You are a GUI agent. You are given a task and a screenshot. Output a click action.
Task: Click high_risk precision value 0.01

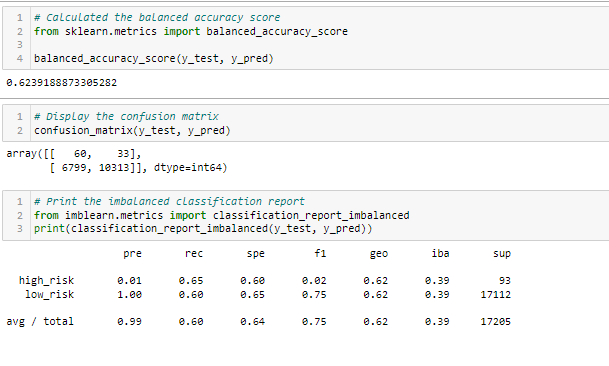coord(129,281)
